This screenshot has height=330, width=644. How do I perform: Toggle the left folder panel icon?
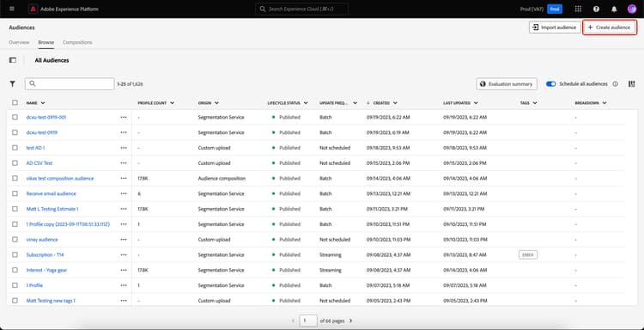tap(13, 60)
